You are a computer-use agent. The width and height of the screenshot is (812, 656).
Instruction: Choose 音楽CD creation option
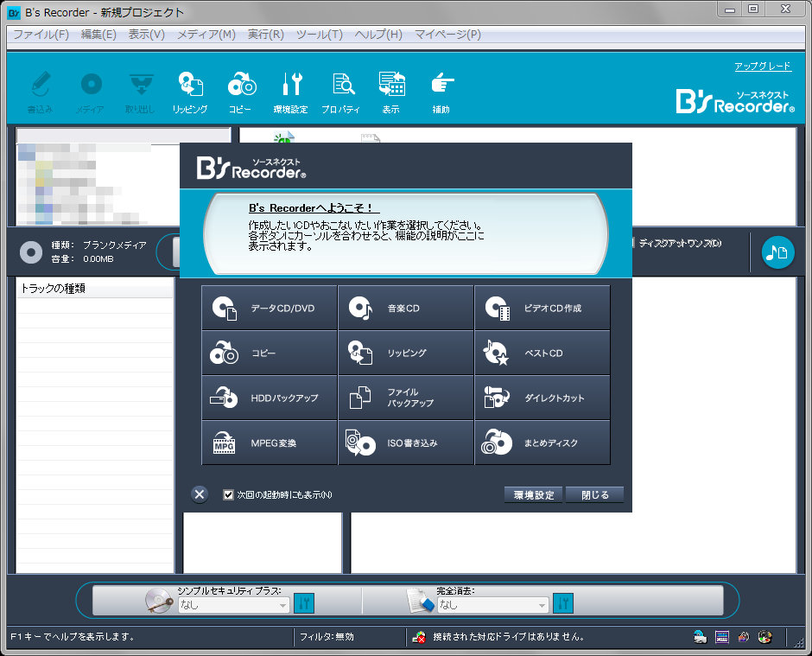pos(405,308)
